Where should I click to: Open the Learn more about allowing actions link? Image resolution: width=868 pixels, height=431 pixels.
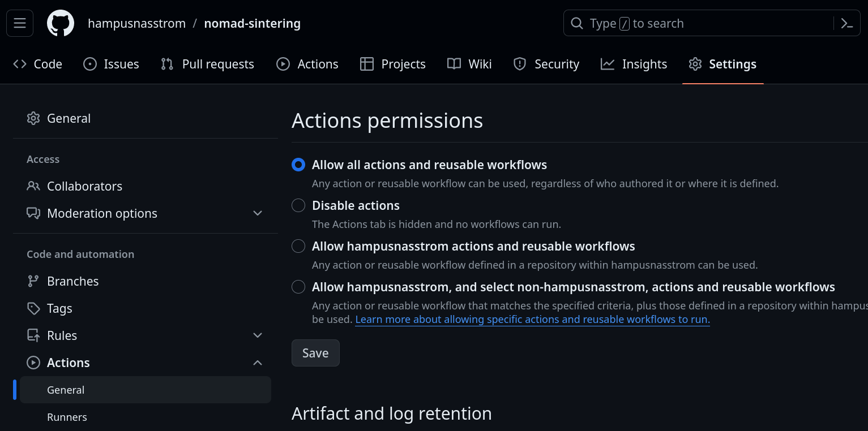click(532, 320)
